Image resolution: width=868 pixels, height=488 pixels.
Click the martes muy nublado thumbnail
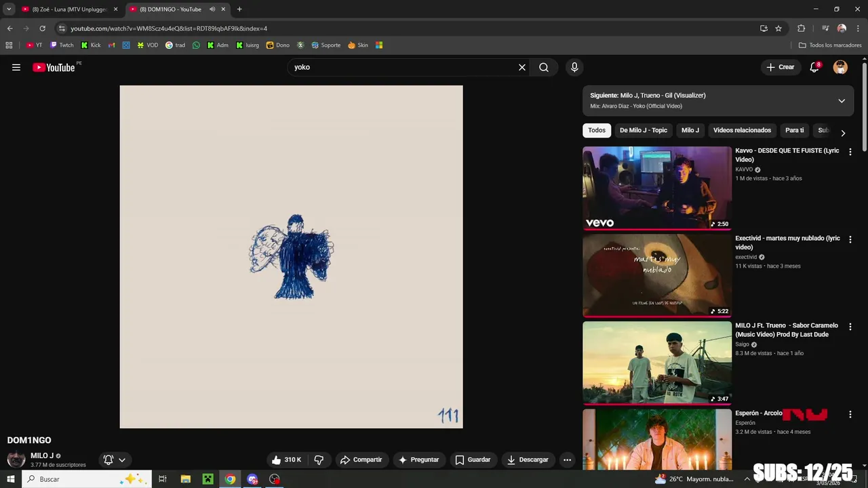click(657, 276)
